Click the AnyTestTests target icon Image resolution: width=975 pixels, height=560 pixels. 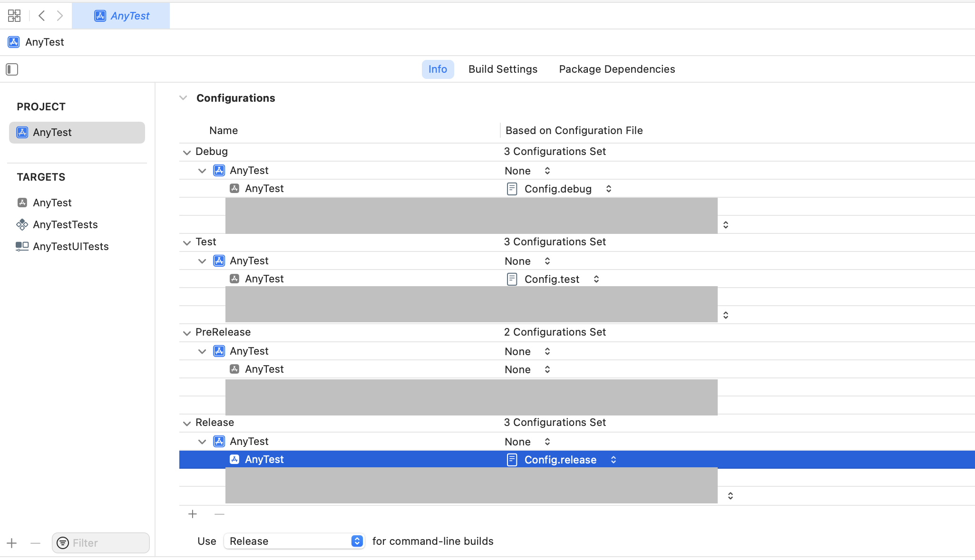(x=22, y=223)
